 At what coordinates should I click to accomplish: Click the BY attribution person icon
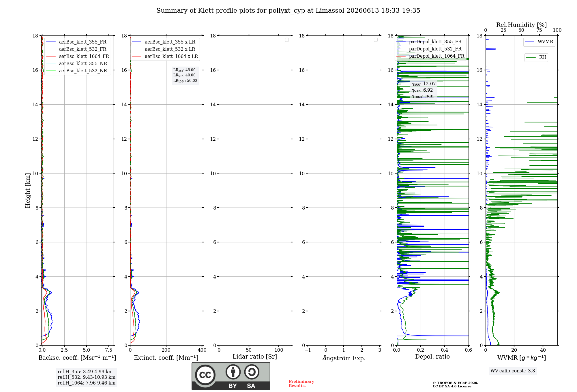[233, 372]
